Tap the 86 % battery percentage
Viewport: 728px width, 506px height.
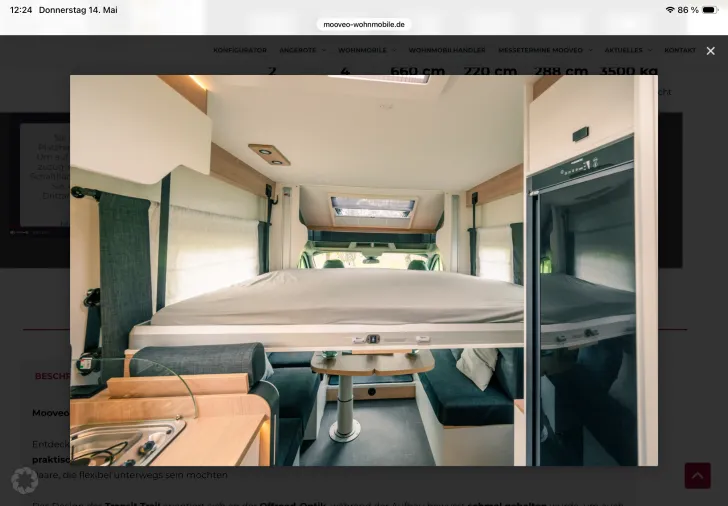[688, 10]
